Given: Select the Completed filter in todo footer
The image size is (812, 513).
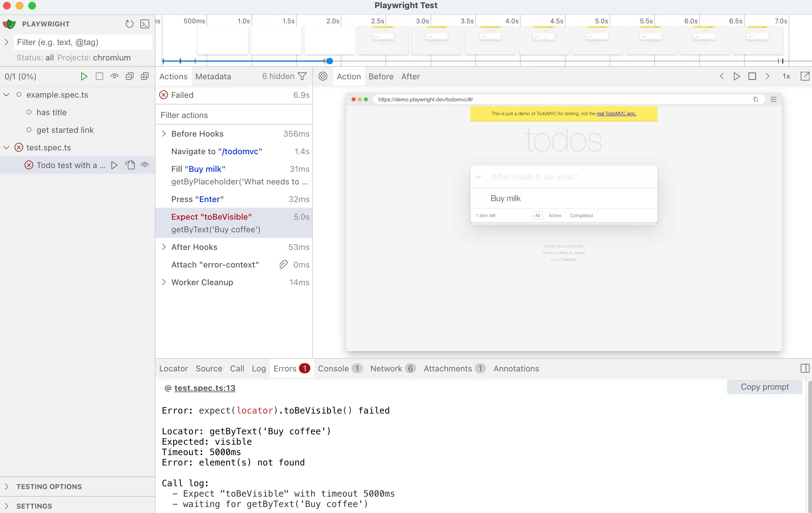Looking at the screenshot, I should coord(581,216).
